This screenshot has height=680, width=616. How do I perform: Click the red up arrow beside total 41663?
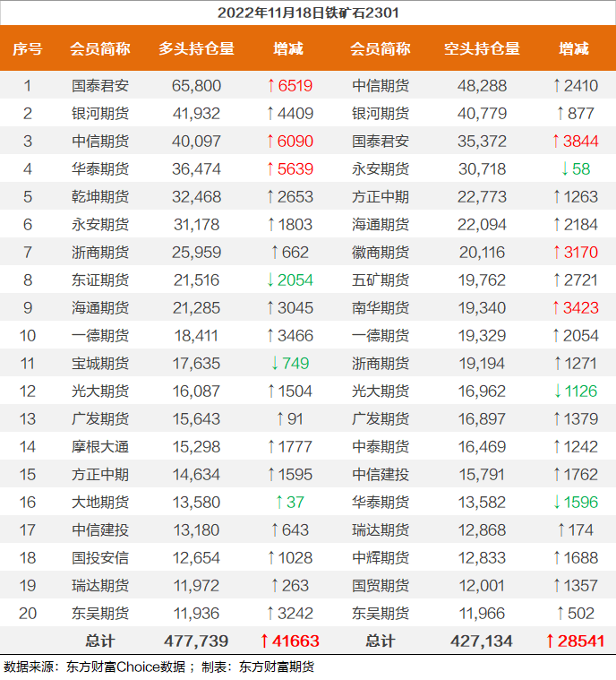[x=264, y=641]
